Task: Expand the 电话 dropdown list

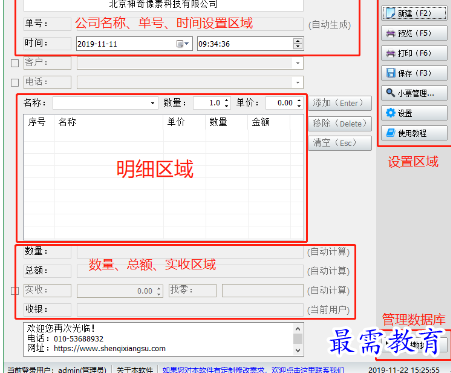Action: coord(298,82)
